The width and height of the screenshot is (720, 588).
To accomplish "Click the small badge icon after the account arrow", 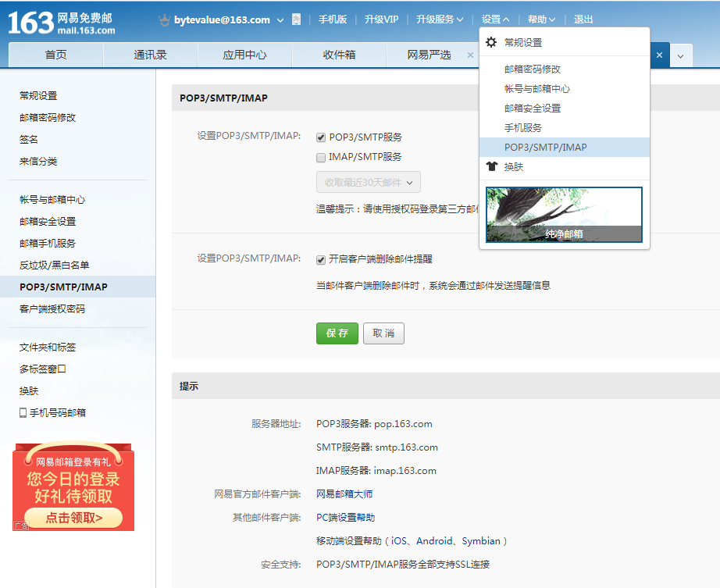I will (x=296, y=20).
